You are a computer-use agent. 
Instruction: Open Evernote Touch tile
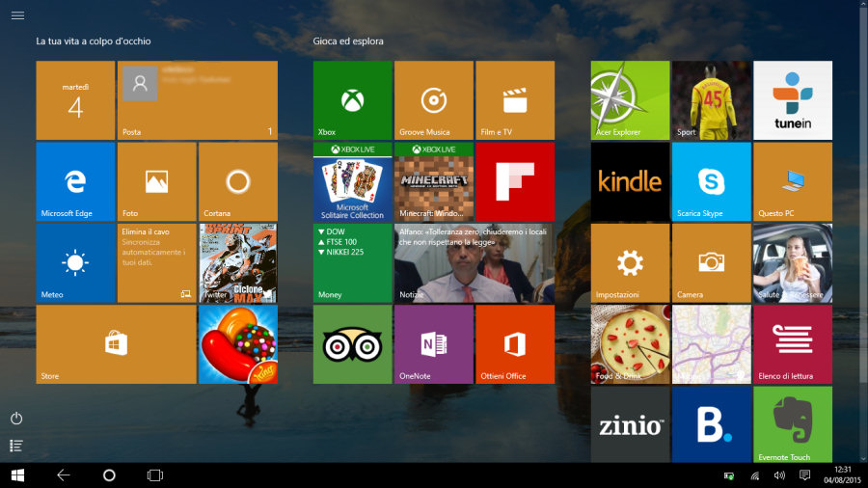pyautogui.click(x=793, y=424)
